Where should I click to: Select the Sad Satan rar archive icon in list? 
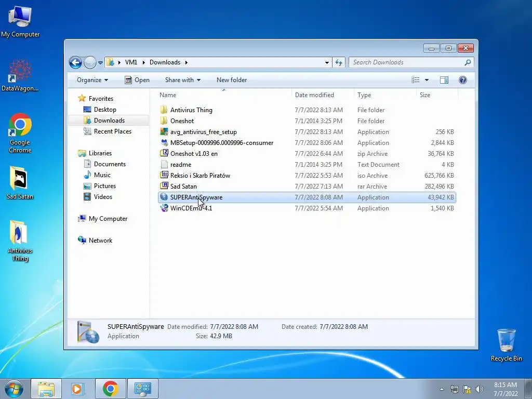(164, 186)
